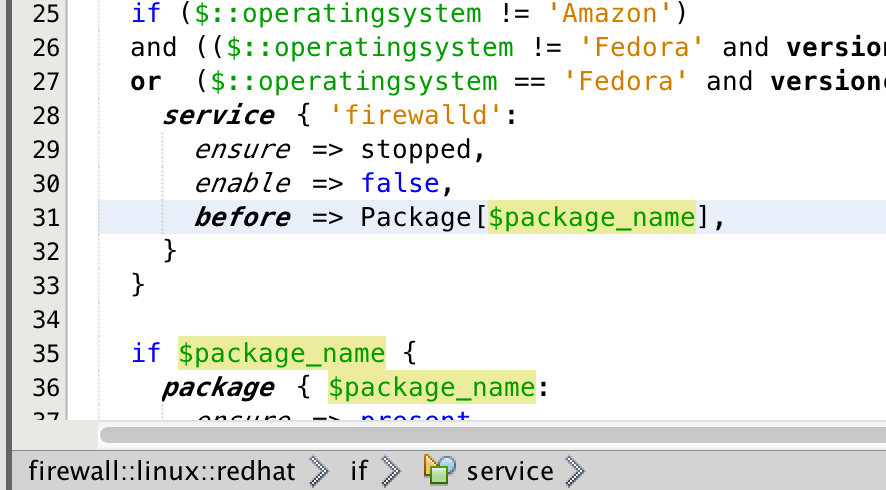Image resolution: width=886 pixels, height=490 pixels.
Task: Select firewall::linux::redhat breadcrumb item
Action: coord(162,471)
